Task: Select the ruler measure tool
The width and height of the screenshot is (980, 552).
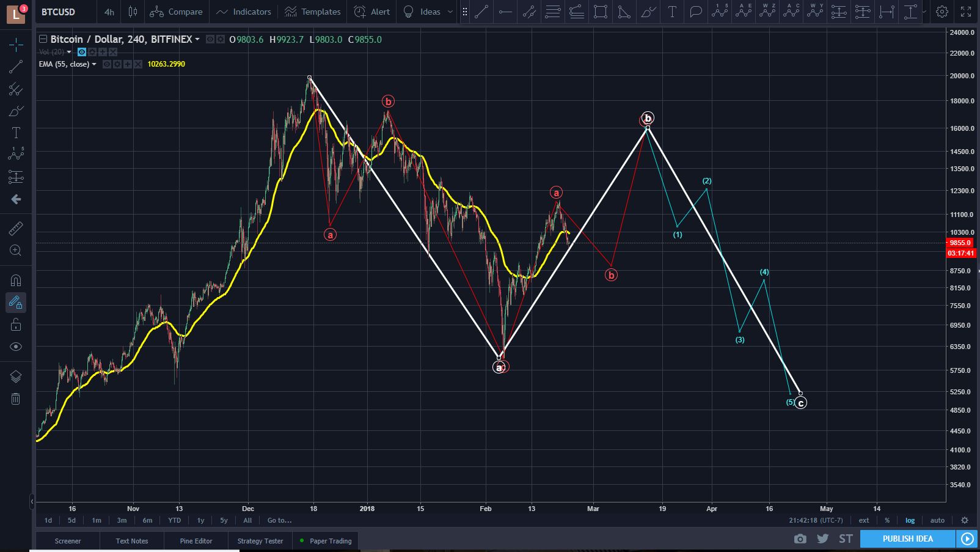Action: [16, 229]
